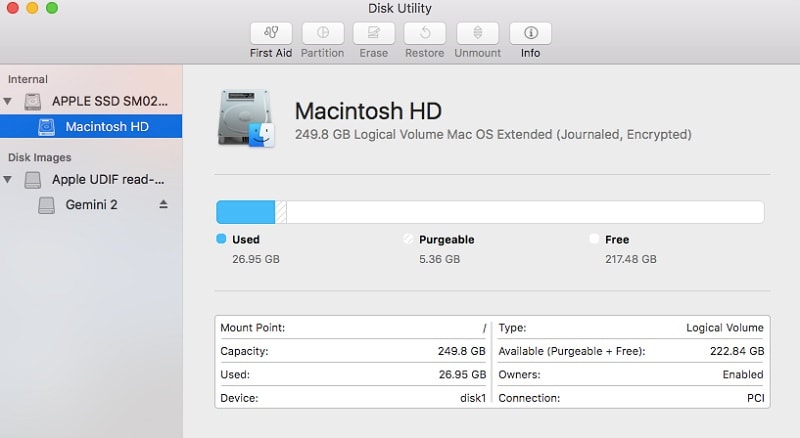Click the Unmount toolbar icon
This screenshot has height=438, width=800.
click(478, 33)
